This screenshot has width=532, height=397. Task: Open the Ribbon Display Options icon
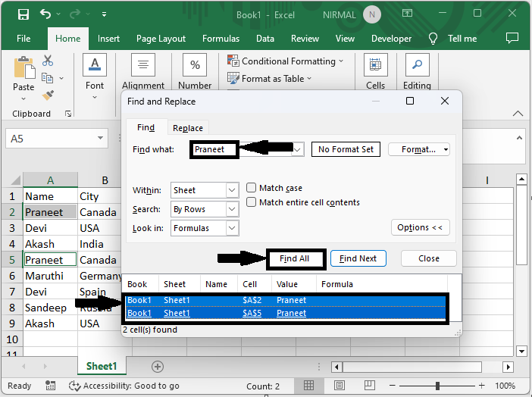tap(407, 13)
